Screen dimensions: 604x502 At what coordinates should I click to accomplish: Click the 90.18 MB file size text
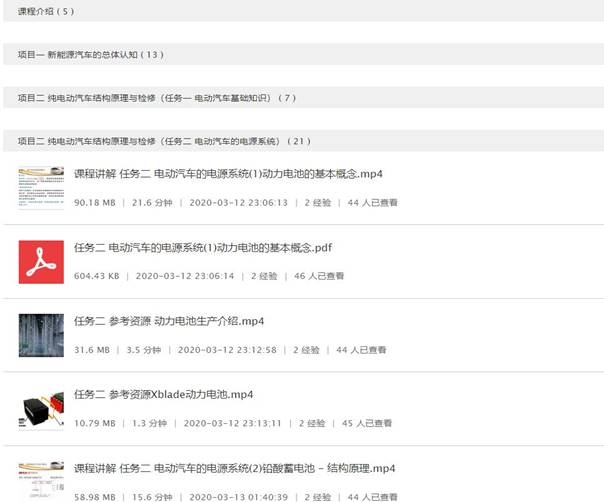click(94, 202)
